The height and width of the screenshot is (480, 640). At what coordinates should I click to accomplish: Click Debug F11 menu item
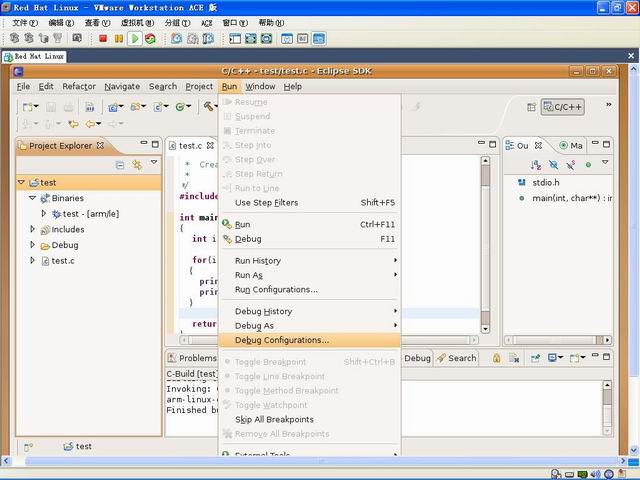click(x=310, y=239)
